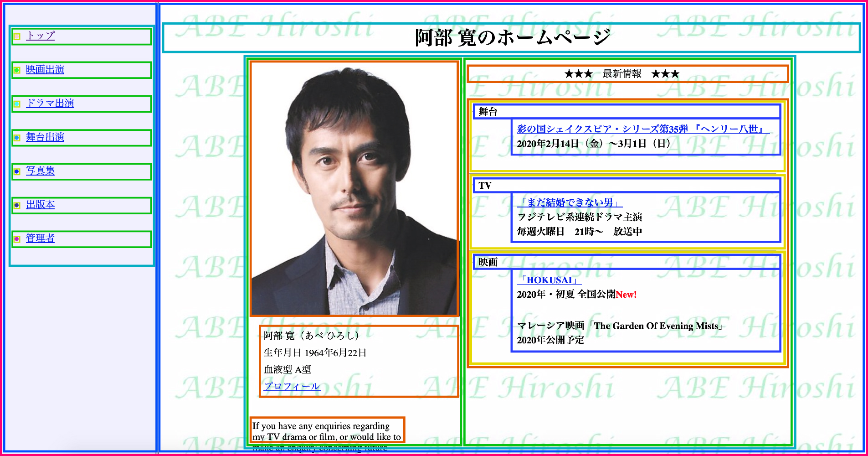Click the green bullet icon next to 映画出演
The width and height of the screenshot is (868, 456).
17,69
